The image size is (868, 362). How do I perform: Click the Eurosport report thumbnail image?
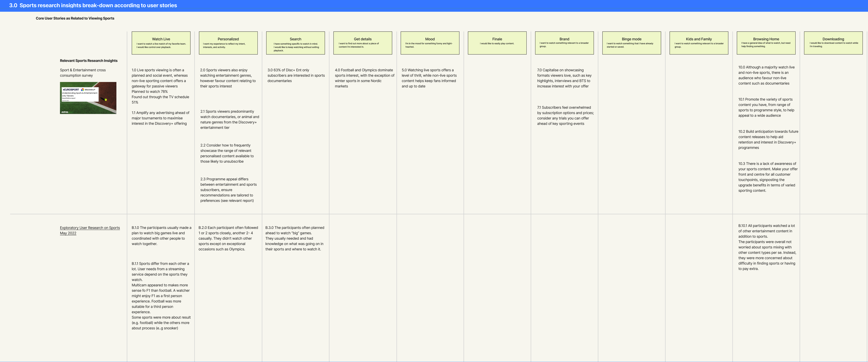point(88,98)
